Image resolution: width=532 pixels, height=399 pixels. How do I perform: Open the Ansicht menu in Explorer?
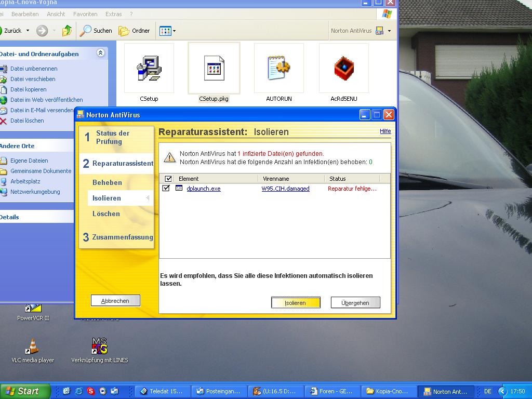click(56, 14)
